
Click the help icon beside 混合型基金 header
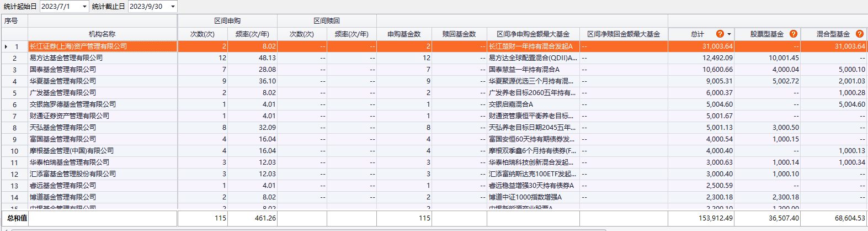point(859,34)
